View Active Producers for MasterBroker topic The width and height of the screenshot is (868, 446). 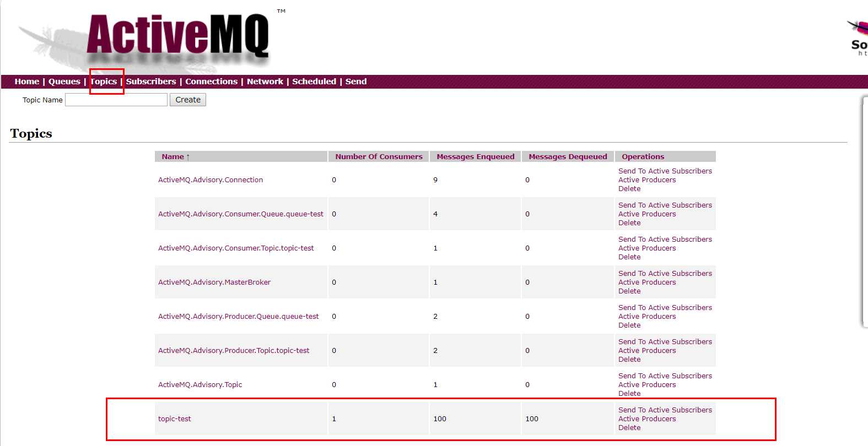point(647,282)
